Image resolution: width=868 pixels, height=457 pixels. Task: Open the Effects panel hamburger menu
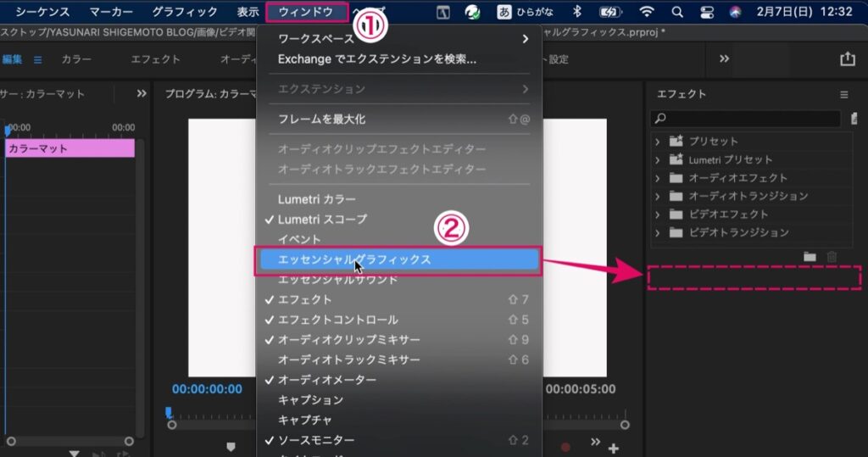pos(843,95)
